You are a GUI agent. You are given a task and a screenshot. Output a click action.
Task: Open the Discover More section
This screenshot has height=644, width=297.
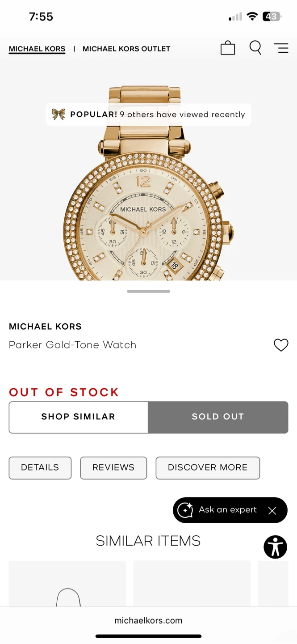[x=208, y=467]
